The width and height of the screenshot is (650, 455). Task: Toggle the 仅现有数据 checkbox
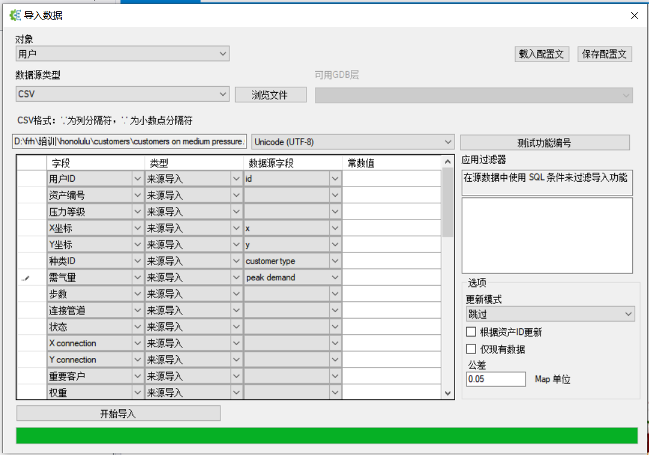(472, 349)
